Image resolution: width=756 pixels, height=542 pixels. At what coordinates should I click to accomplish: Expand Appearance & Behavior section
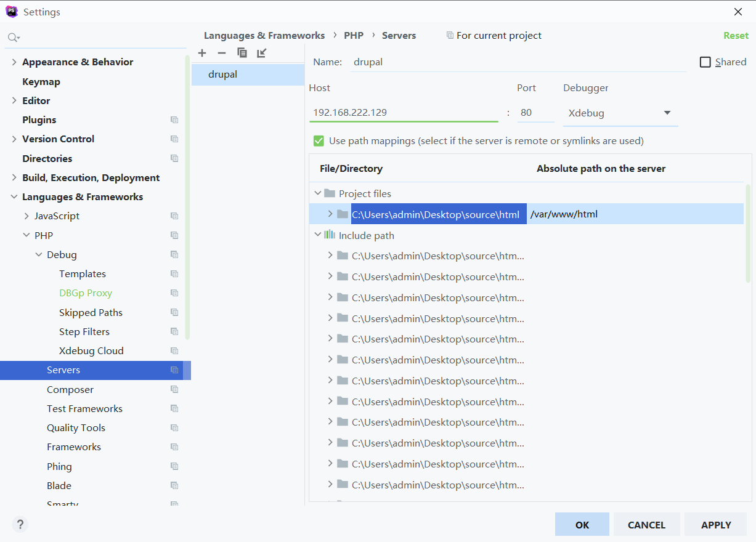click(x=14, y=62)
